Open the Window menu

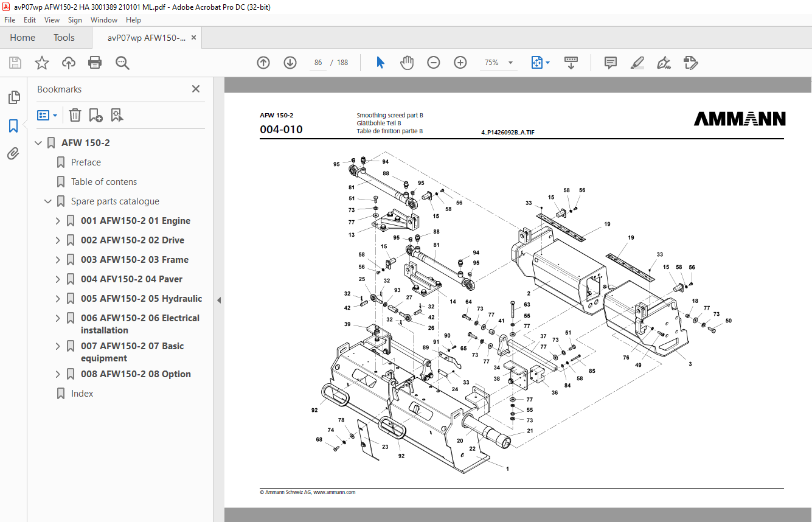point(104,20)
